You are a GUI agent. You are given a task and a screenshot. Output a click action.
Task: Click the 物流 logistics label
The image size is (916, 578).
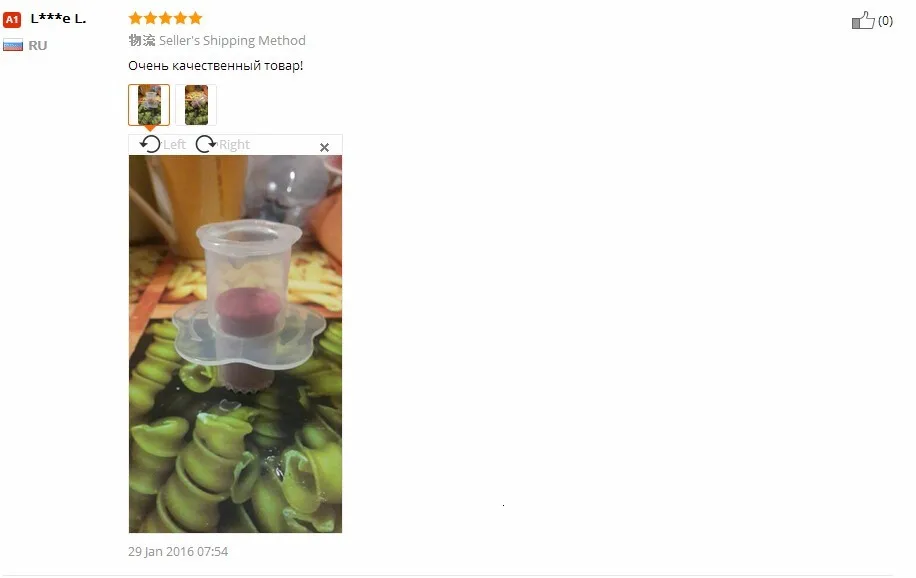[x=142, y=40]
